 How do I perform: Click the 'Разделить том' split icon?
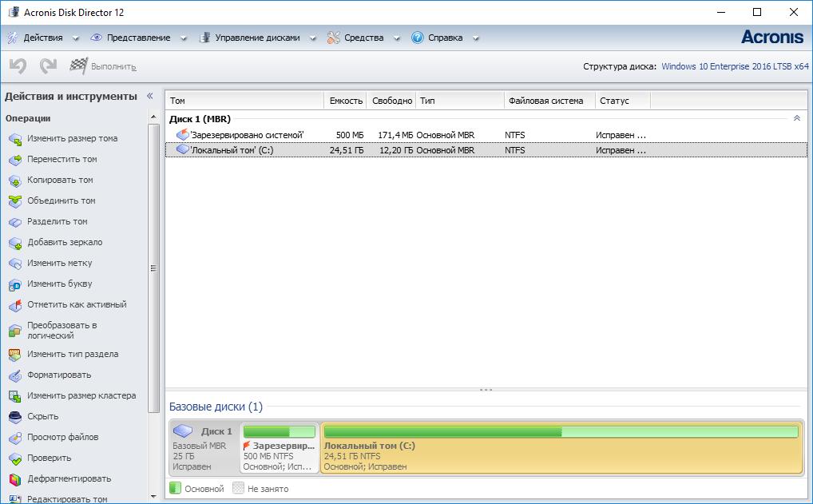pyautogui.click(x=14, y=222)
